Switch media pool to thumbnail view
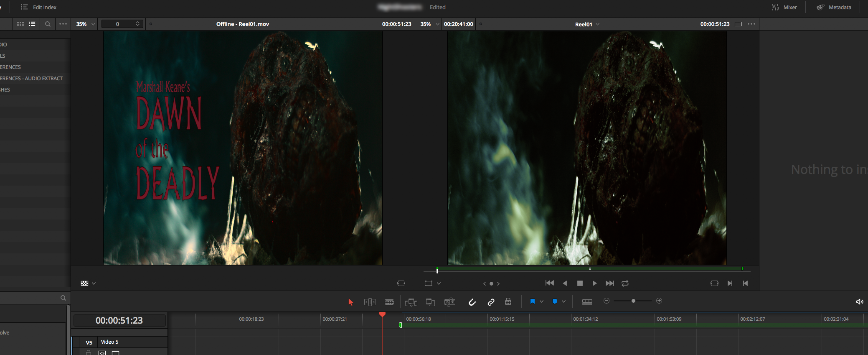The height and width of the screenshot is (355, 868). click(x=20, y=24)
